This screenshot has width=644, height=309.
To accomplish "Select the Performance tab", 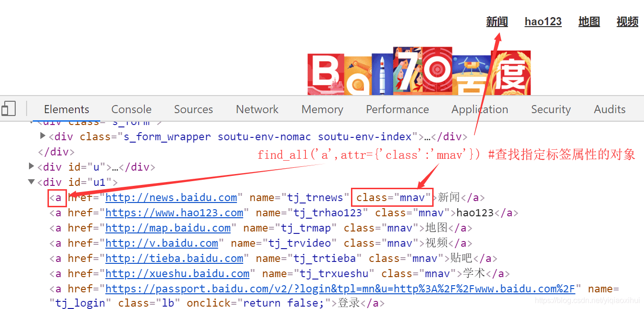I will pyautogui.click(x=398, y=109).
